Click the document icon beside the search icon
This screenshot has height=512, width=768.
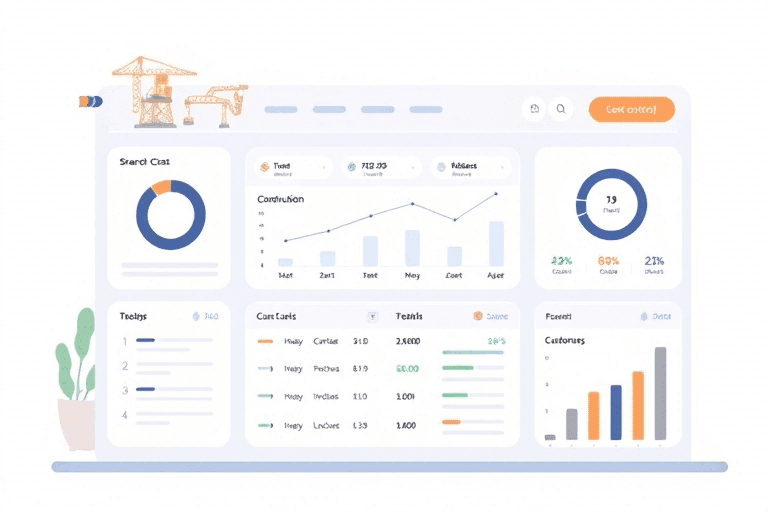point(535,110)
